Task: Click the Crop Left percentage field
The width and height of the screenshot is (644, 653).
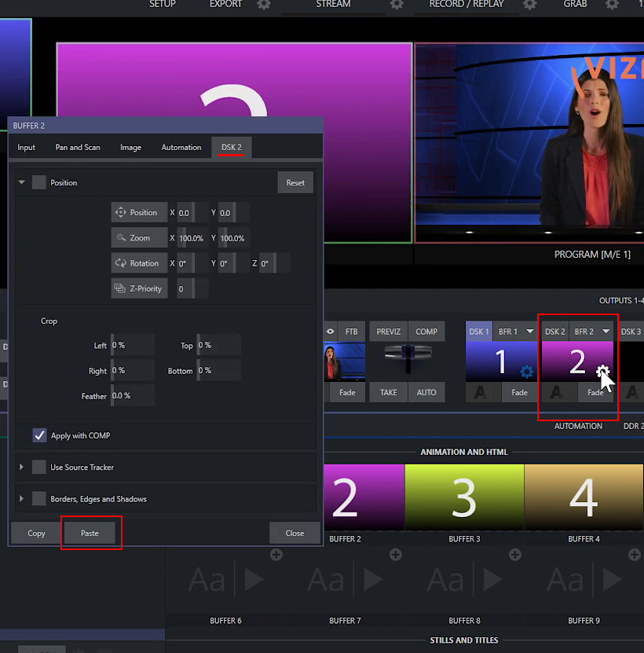Action: pos(133,345)
